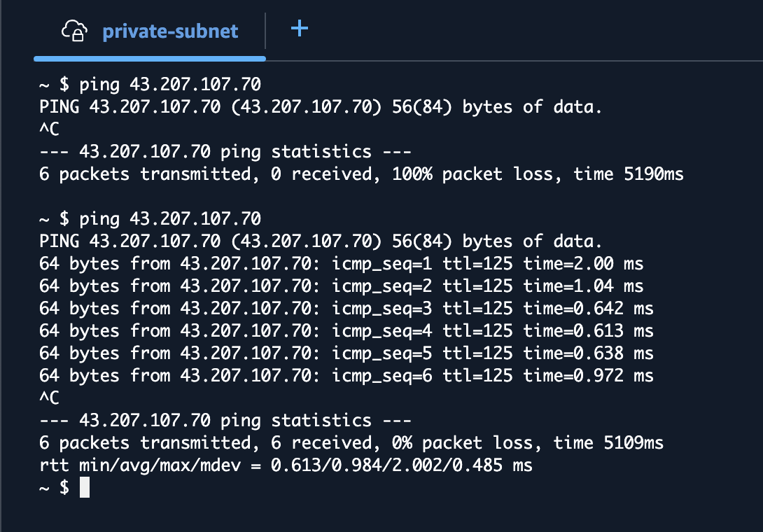Viewport: 763px width, 532px height.
Task: Click the icmp_seq=4 reply line
Action: click(346, 331)
